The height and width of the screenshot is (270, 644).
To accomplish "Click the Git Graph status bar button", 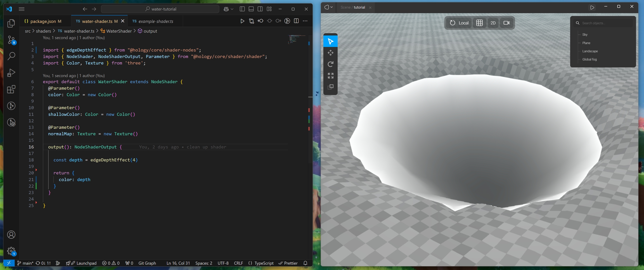I will pyautogui.click(x=147, y=263).
